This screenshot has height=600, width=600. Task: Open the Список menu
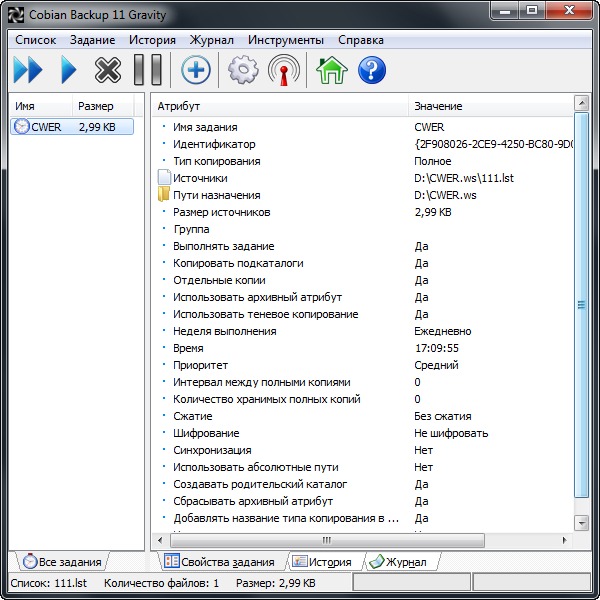pyautogui.click(x=36, y=40)
